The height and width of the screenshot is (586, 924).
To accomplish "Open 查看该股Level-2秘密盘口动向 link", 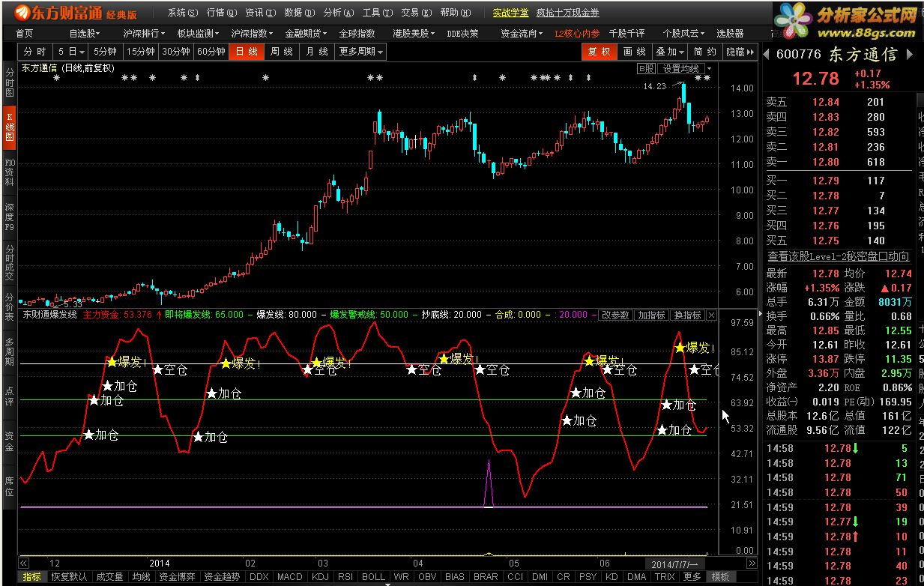I will click(837, 256).
